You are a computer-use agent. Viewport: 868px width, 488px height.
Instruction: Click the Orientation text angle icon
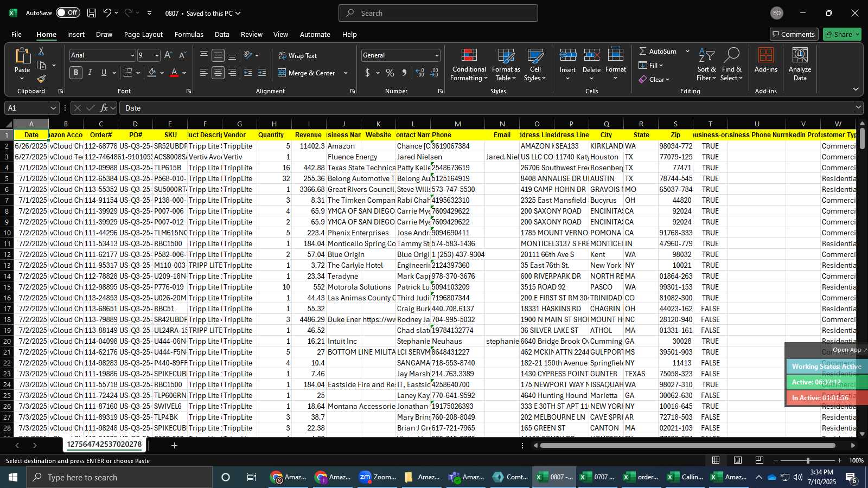coord(248,55)
